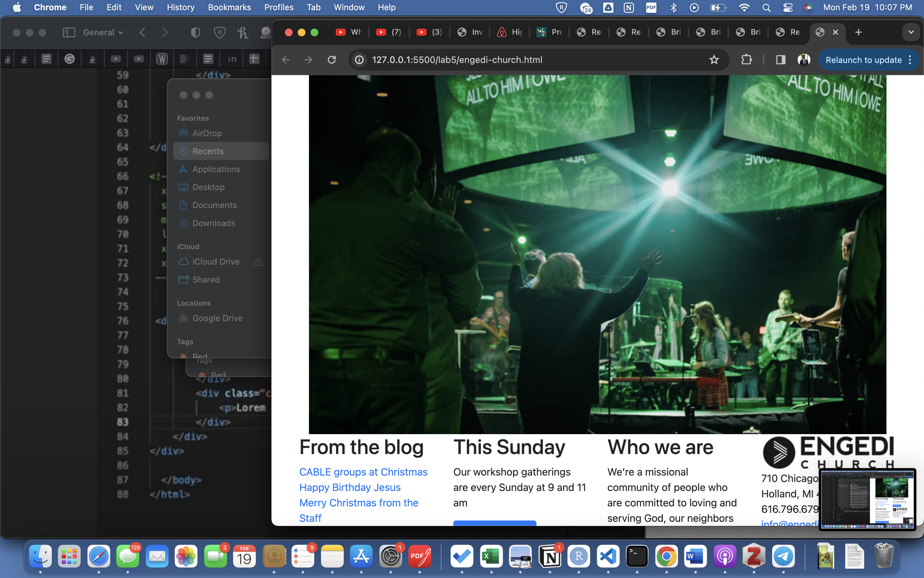The height and width of the screenshot is (578, 924).
Task: Bookmark this page with the star icon
Action: (714, 60)
